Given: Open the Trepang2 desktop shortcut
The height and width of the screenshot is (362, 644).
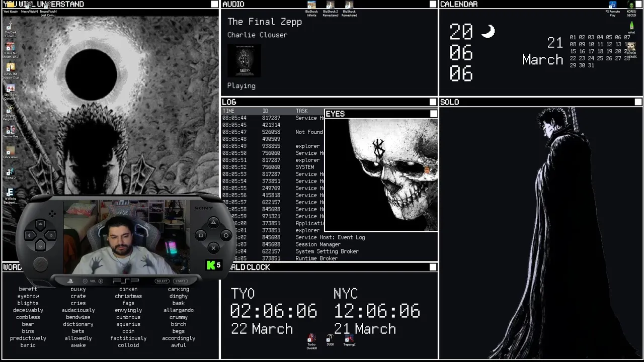Looking at the screenshot, I should coord(349,340).
